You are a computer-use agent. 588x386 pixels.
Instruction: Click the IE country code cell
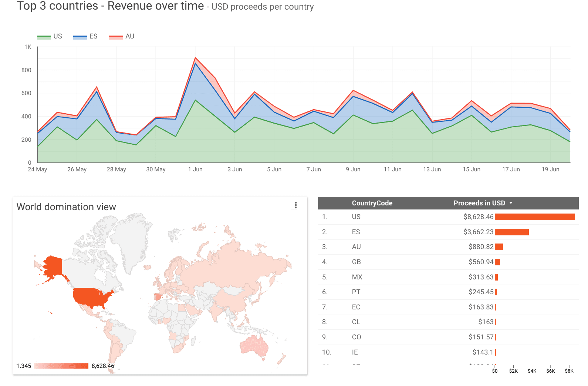coord(355,352)
